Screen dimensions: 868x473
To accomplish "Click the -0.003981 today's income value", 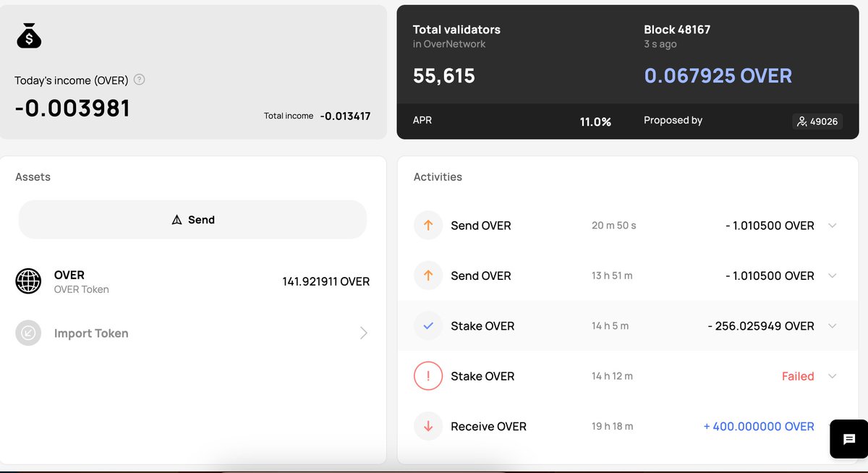I will tap(72, 108).
